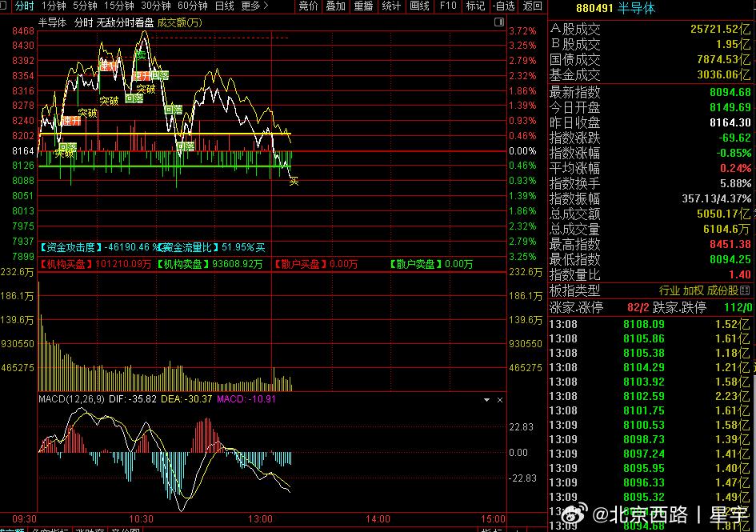Click the 880491 半导体 title

[x=616, y=8]
